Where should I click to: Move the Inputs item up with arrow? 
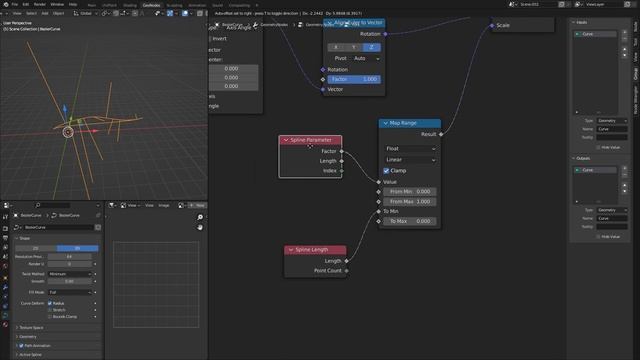624,49
